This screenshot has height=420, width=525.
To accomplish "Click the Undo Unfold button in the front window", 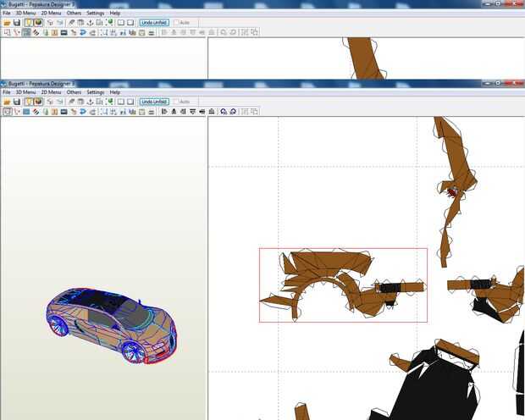I will pos(154,102).
